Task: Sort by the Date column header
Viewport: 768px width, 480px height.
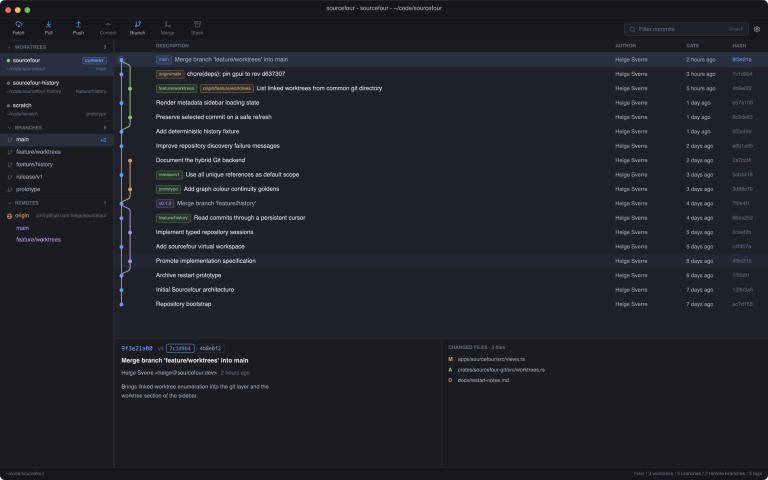Action: click(x=692, y=46)
